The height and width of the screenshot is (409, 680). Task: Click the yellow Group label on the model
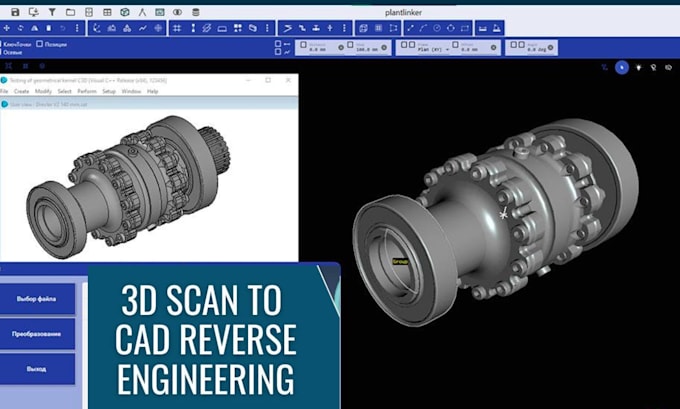[400, 262]
